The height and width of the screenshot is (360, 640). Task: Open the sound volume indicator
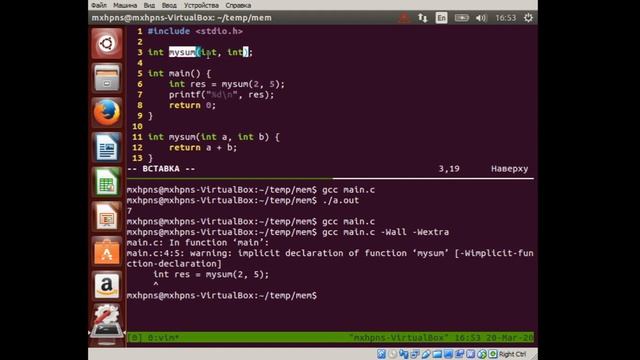click(x=481, y=18)
